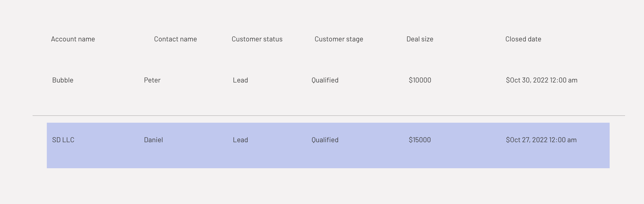Open the SD LLC account entry
The image size is (644, 204).
[63, 140]
